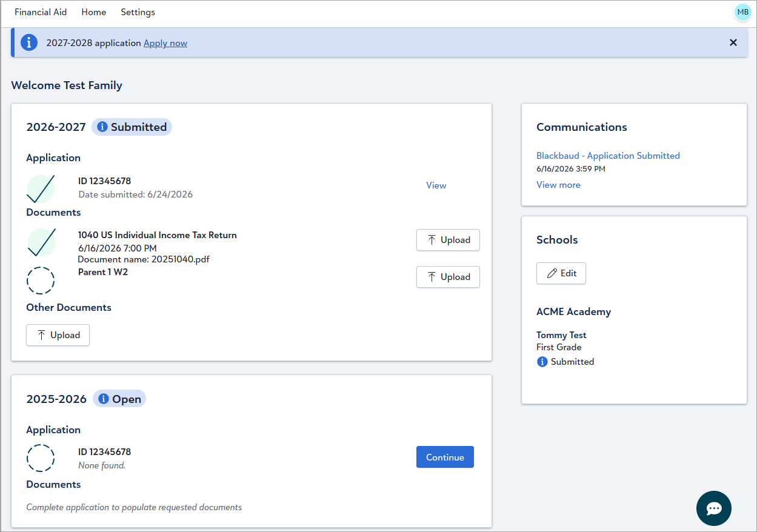Image resolution: width=757 pixels, height=532 pixels.
Task: Click the Tommy Test student name
Action: coord(561,335)
